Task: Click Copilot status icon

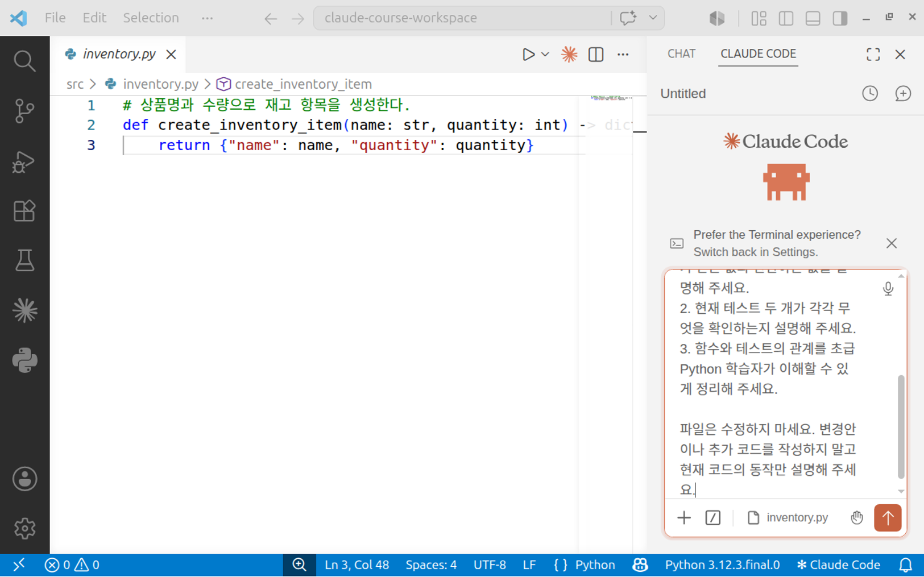Action: tap(640, 565)
